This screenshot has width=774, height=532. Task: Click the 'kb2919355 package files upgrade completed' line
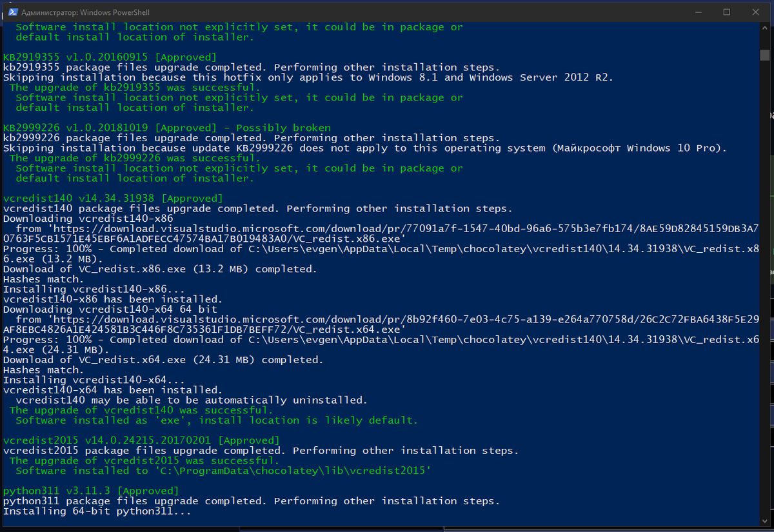(x=252, y=67)
